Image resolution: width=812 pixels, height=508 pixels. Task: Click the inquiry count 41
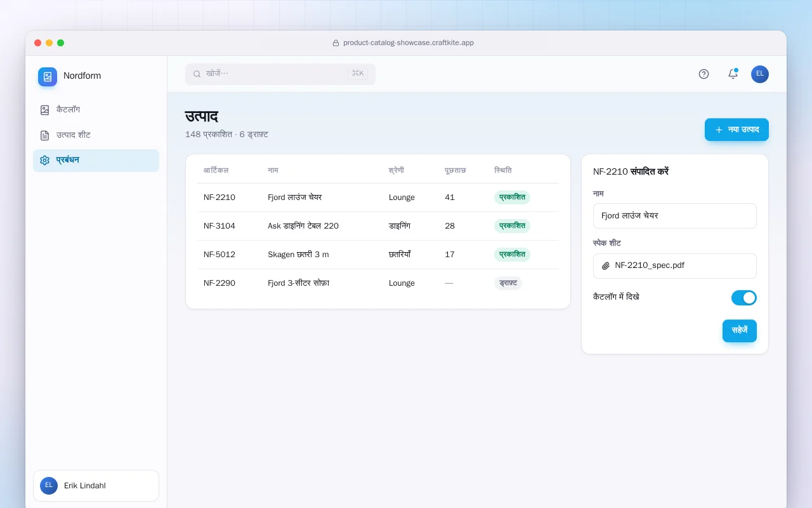click(x=450, y=197)
